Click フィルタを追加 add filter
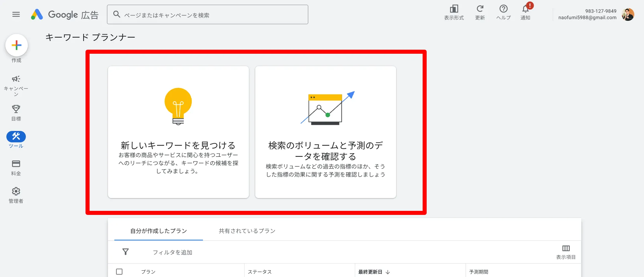 (x=172, y=252)
